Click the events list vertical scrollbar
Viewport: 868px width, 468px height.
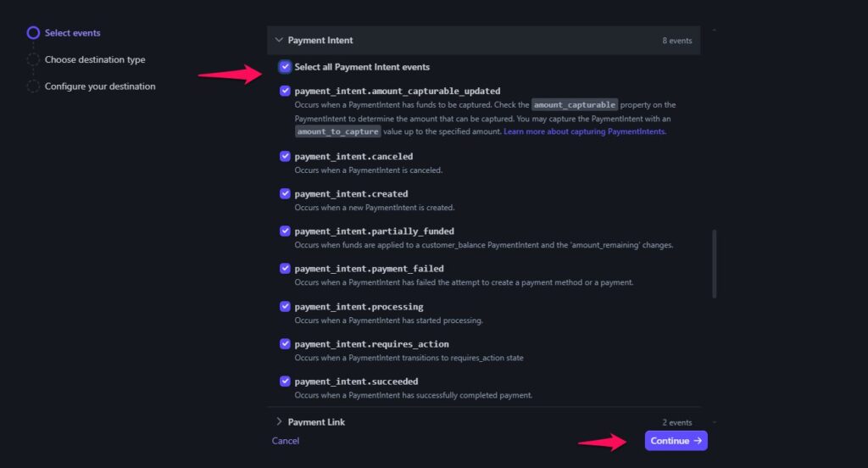[715, 263]
